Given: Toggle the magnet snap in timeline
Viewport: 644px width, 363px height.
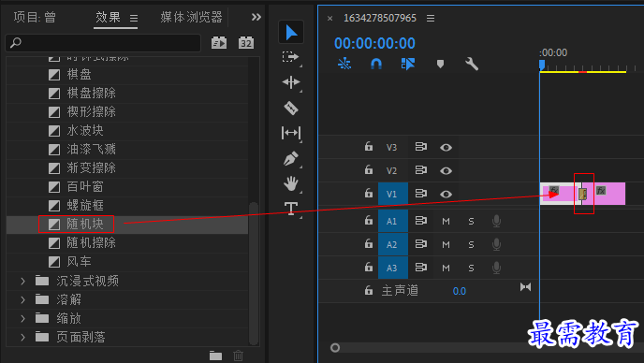Looking at the screenshot, I should click(x=375, y=64).
